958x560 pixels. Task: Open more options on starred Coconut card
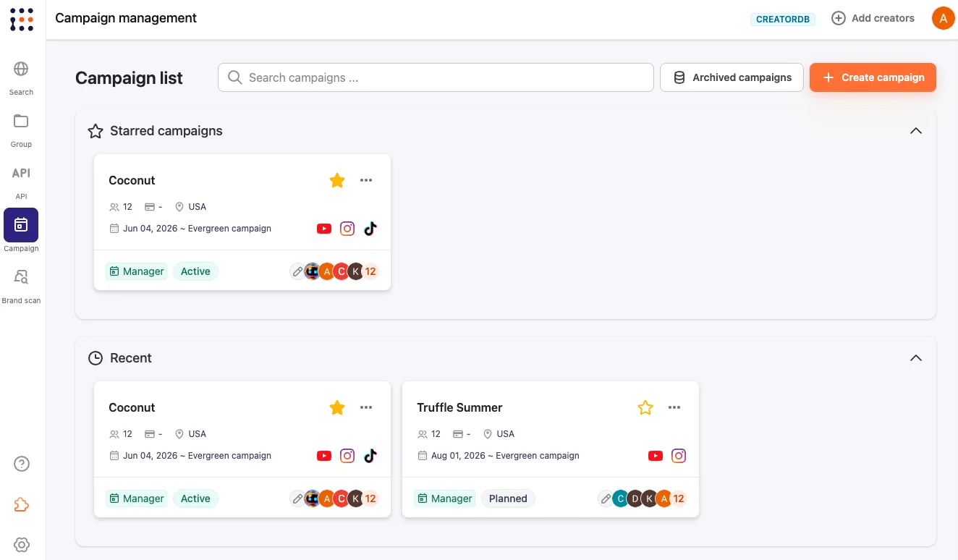(366, 180)
